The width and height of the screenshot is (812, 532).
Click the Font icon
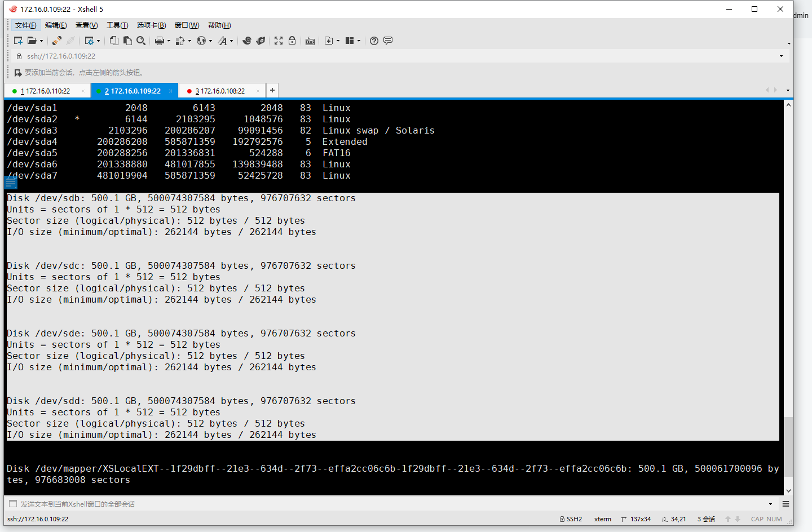tap(223, 41)
